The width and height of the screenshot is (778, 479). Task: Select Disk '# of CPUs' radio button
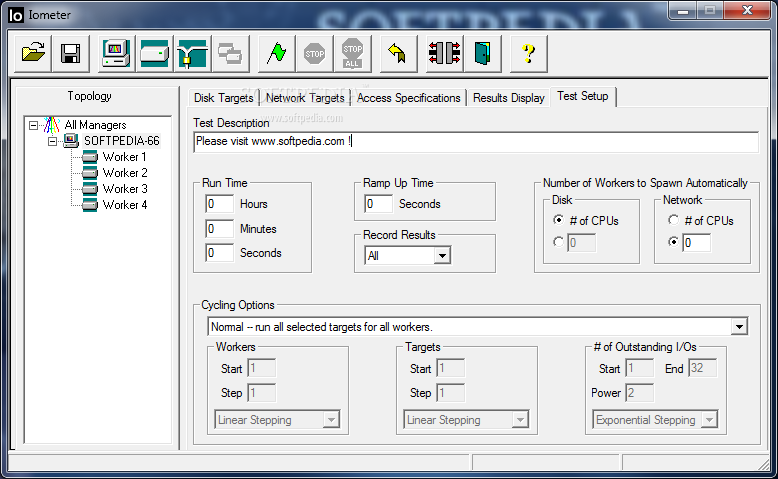tap(559, 220)
